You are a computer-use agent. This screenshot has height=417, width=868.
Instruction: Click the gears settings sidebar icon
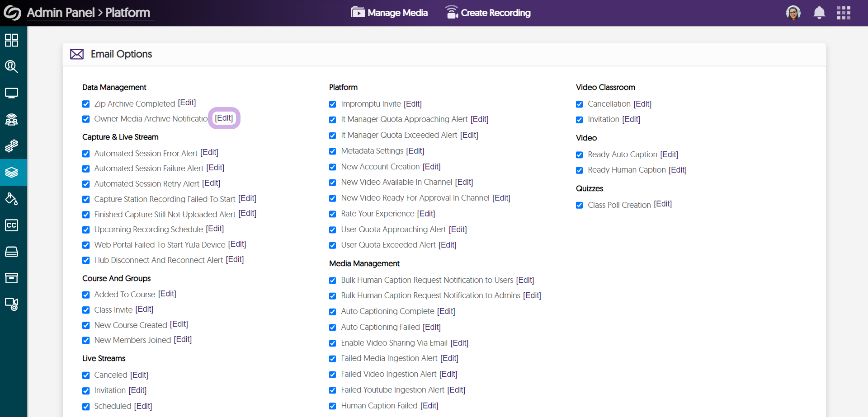click(11, 146)
